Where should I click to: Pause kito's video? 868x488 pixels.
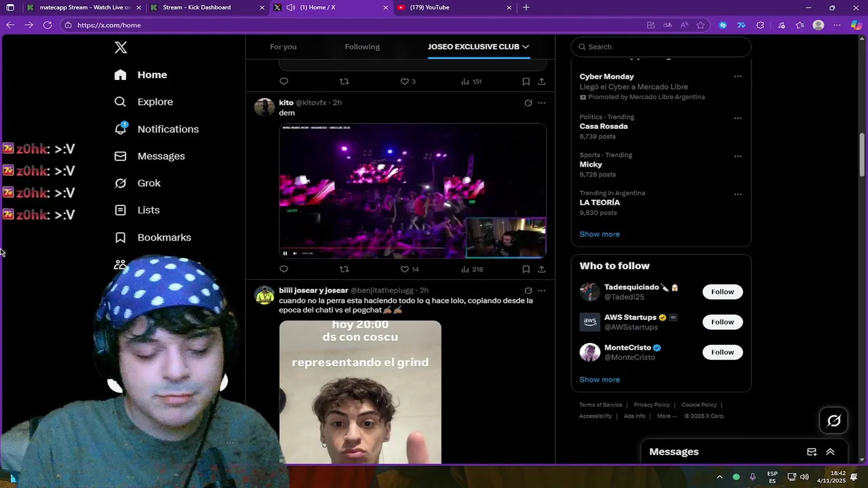pos(285,253)
